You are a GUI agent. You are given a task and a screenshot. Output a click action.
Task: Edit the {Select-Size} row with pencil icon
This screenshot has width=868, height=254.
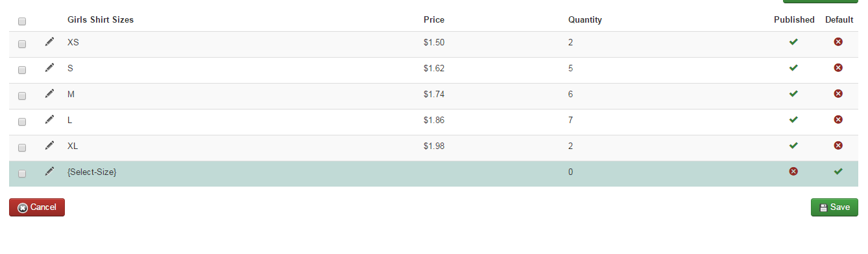(49, 171)
